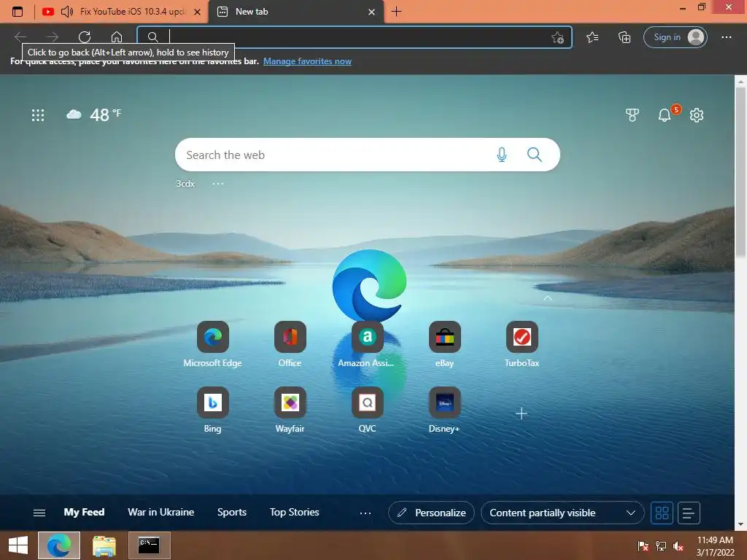Viewport: 747px width, 560px height.
Task: Click the browser back arrow
Action: point(20,36)
